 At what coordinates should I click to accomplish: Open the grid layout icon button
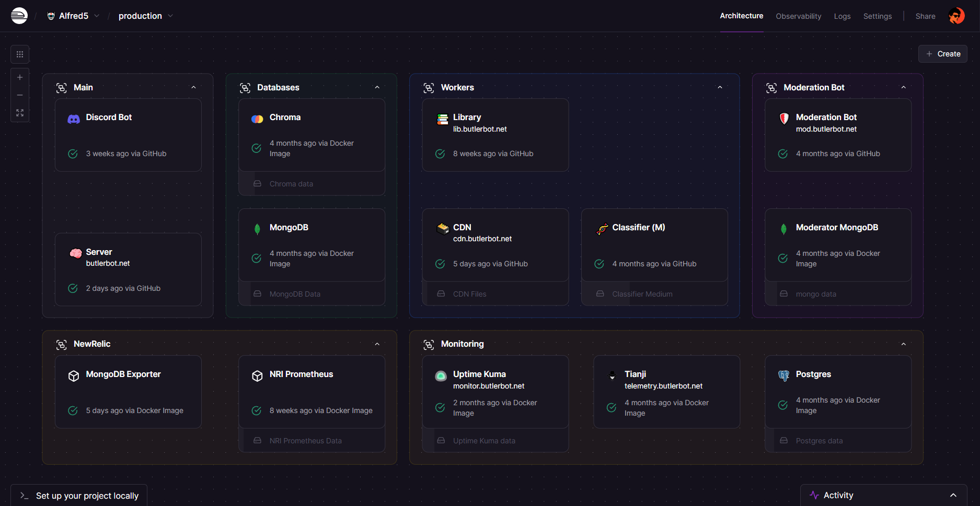(20, 54)
